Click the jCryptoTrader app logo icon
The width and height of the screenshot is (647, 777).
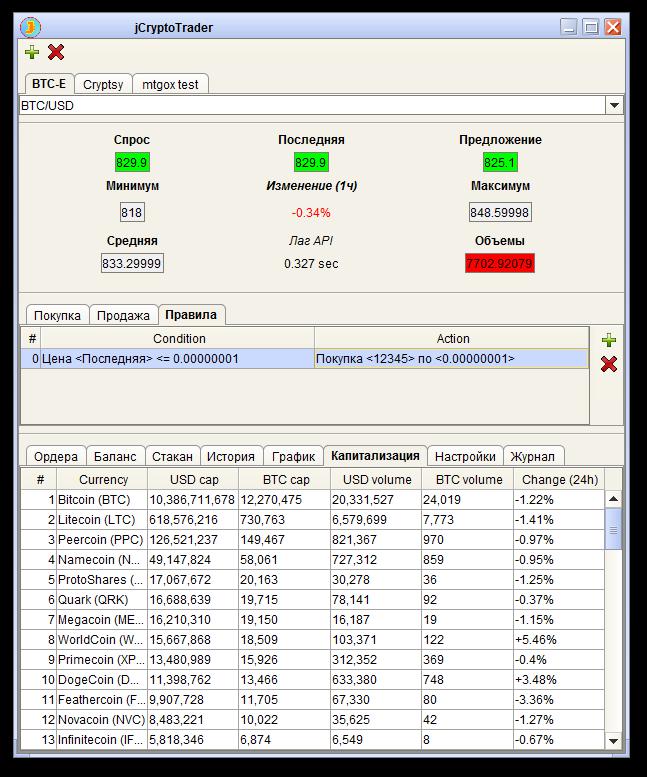30,27
